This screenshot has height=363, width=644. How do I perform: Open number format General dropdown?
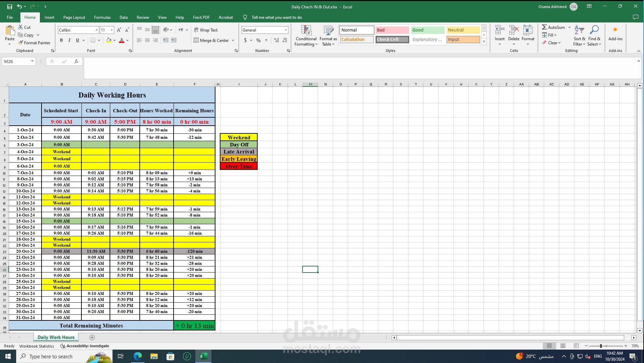(x=286, y=30)
